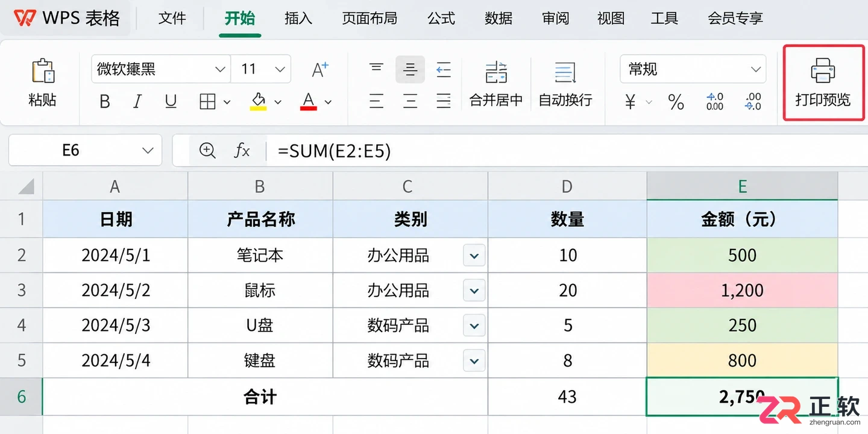Select column E header
Image resolution: width=868 pixels, height=434 pixels.
click(x=742, y=186)
